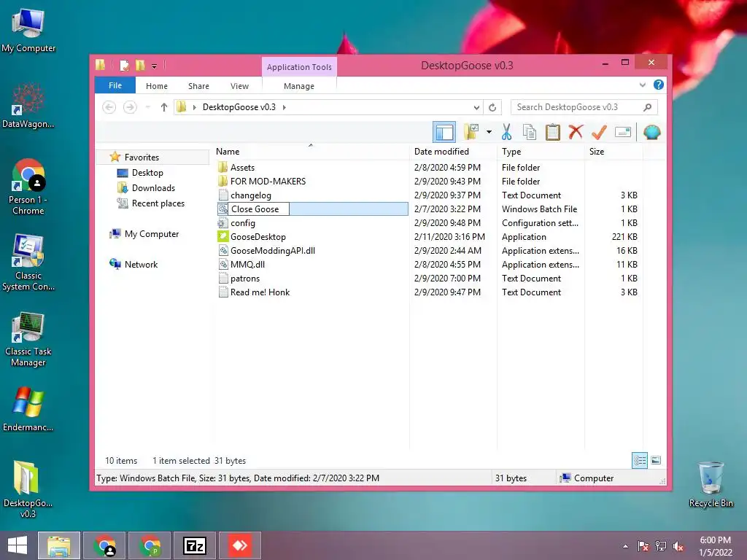
Task: Switch to the View ribbon tab
Action: coord(239,86)
